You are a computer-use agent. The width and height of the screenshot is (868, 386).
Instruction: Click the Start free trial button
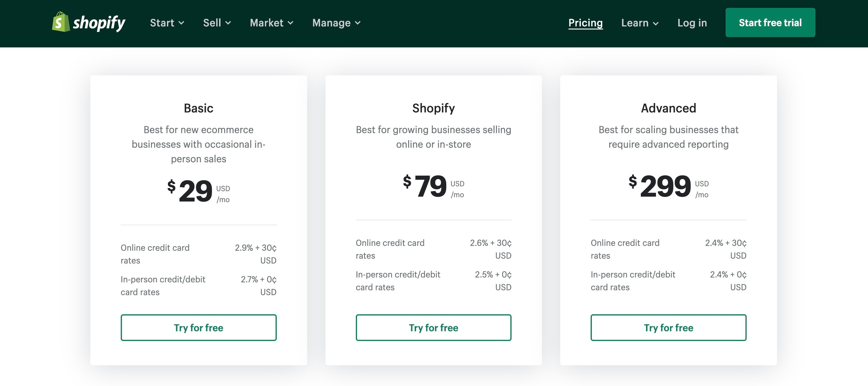[x=770, y=22]
